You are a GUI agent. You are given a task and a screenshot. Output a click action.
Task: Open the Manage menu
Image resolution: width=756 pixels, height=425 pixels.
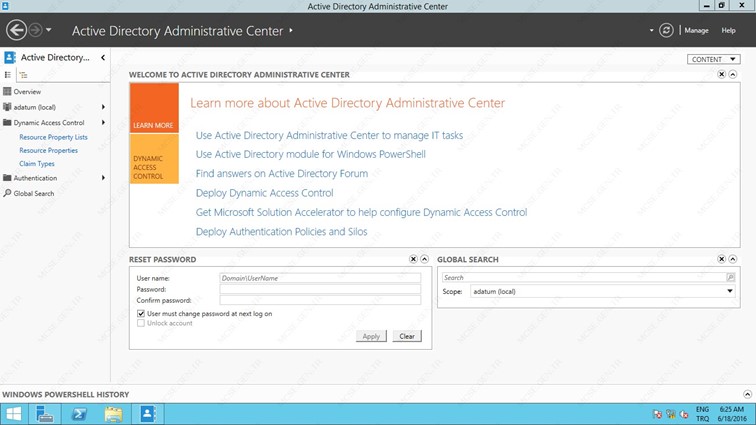[696, 30]
